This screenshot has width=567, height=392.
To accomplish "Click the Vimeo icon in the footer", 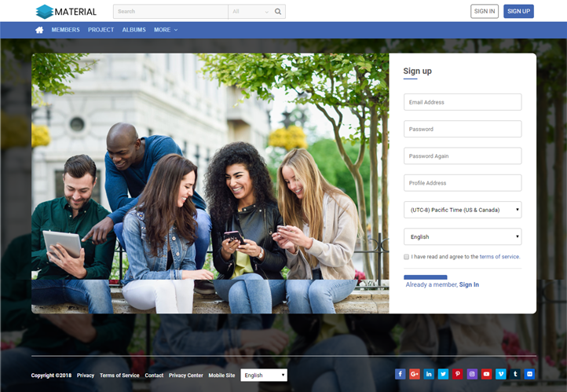I will pos(501,375).
